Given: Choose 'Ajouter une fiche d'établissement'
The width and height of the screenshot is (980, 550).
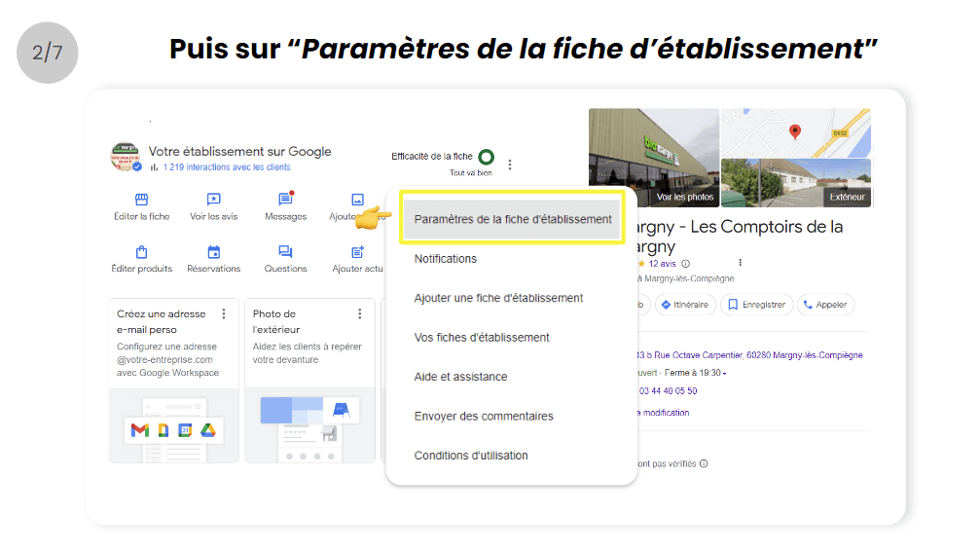Looking at the screenshot, I should click(x=498, y=298).
